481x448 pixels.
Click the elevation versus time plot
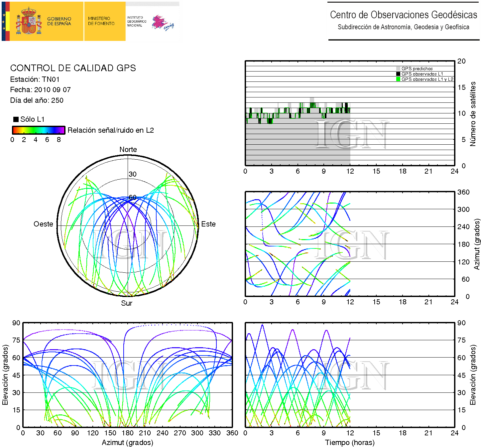350,375
